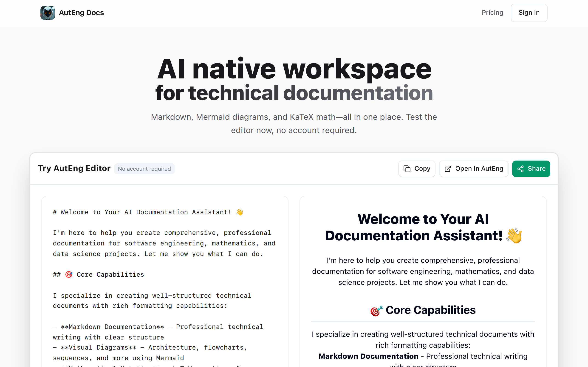Image resolution: width=588 pixels, height=367 pixels.
Task: Click the target emoji beside Core Capabilities heading
Action: [x=376, y=311]
